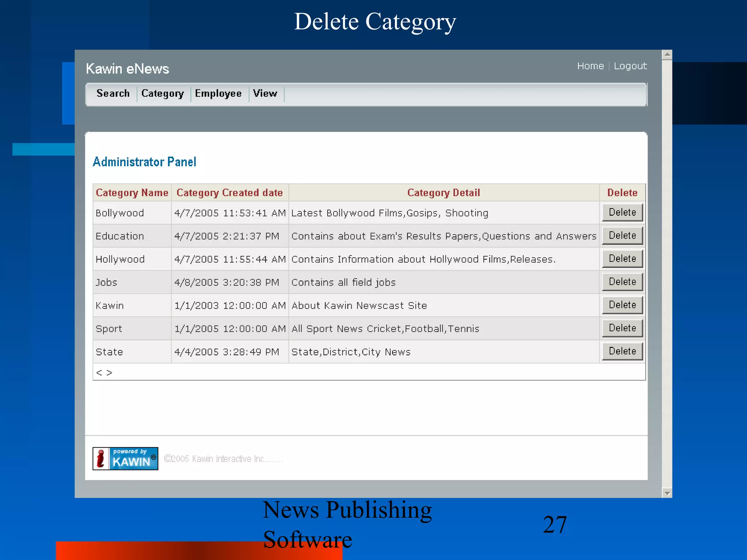Click detail 'About Kawin Newscast Site'
747x560 pixels.
(359, 306)
